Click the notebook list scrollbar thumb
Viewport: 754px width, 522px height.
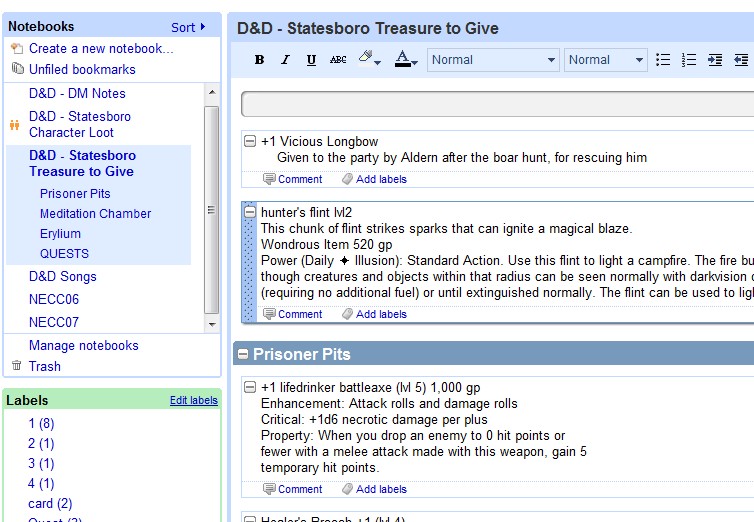(x=212, y=210)
